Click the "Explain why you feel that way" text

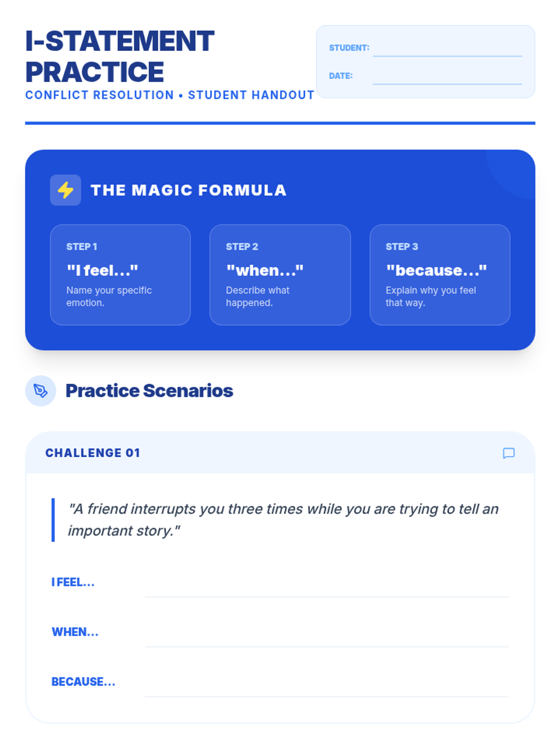coord(430,296)
